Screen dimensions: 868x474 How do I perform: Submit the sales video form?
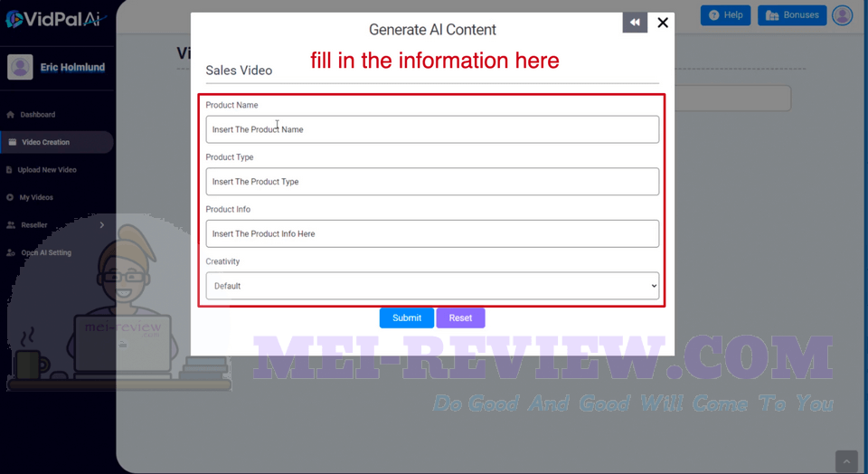[x=407, y=318]
